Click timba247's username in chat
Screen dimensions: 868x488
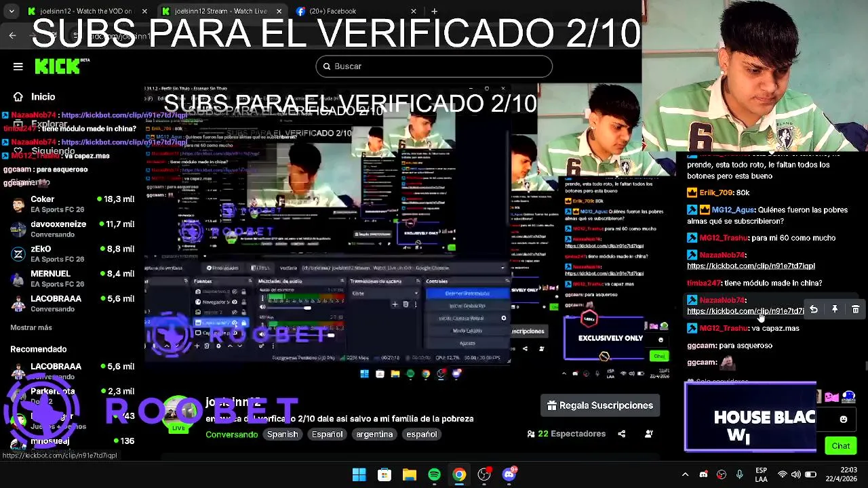click(x=703, y=283)
